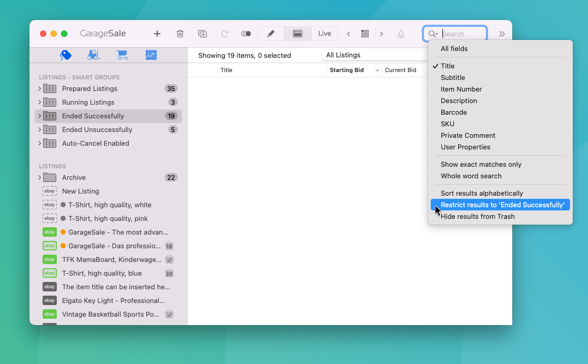Open the Listings tag section icon
This screenshot has width=588, height=364.
click(66, 55)
